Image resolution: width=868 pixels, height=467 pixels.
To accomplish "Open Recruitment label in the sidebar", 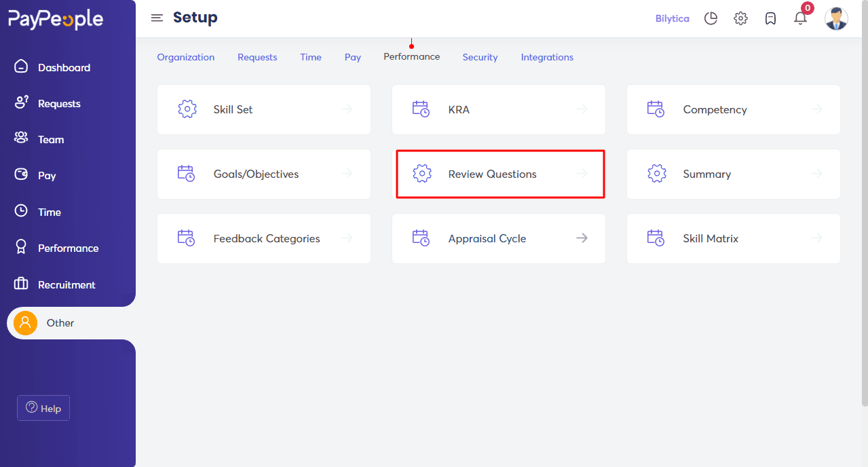I will coord(67,284).
